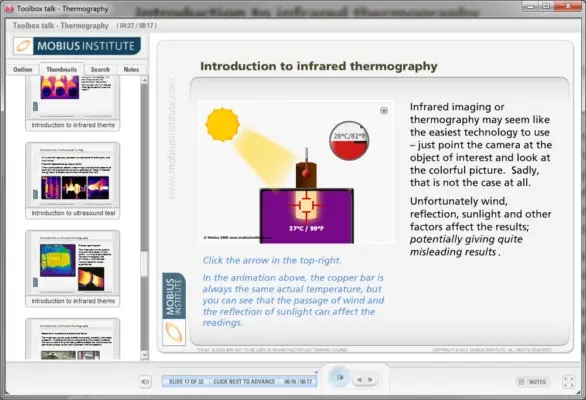Toggle fullscreen mode icon

click(568, 382)
